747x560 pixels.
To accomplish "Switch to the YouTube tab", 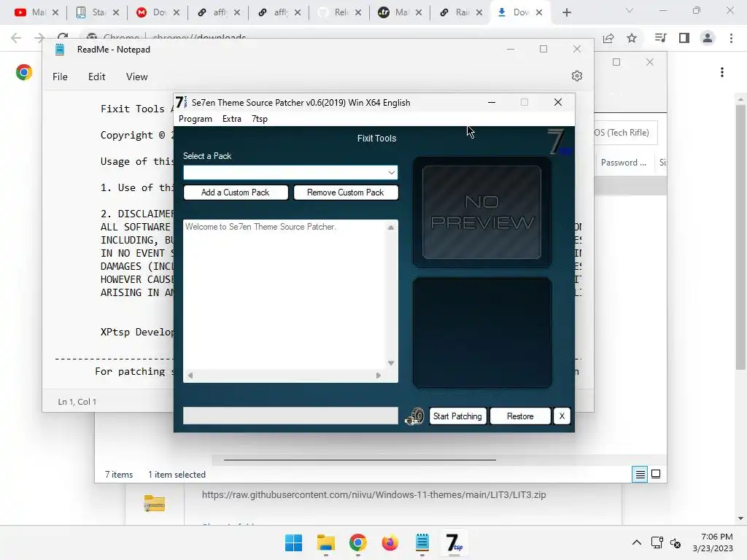I will (29, 12).
